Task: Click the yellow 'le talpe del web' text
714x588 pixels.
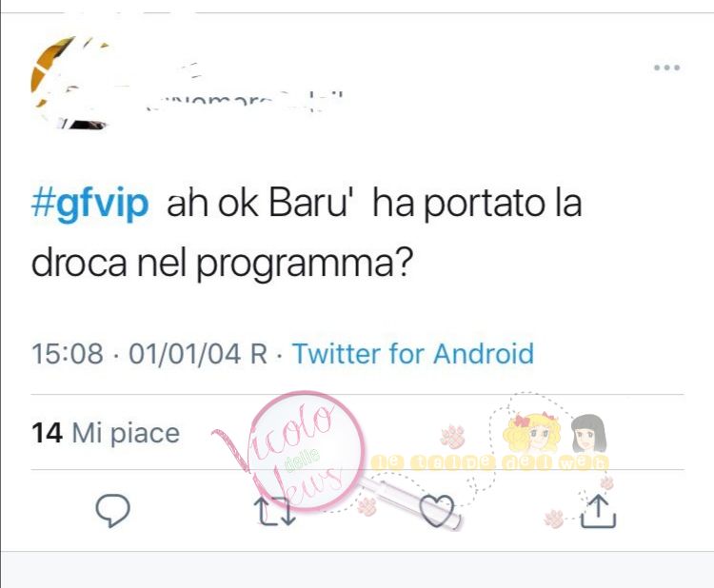Action: pos(489,462)
